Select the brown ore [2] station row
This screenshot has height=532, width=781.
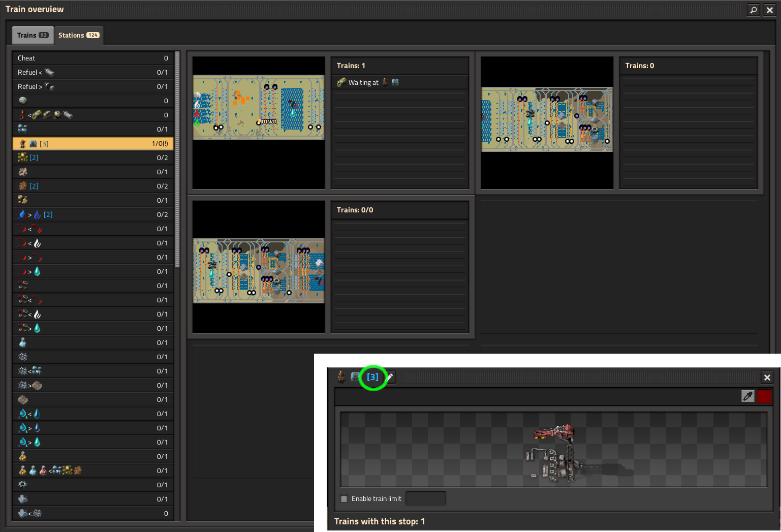pyautogui.click(x=93, y=186)
